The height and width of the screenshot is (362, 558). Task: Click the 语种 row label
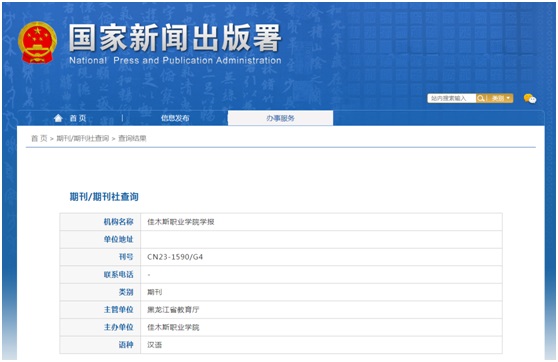pyautogui.click(x=126, y=345)
